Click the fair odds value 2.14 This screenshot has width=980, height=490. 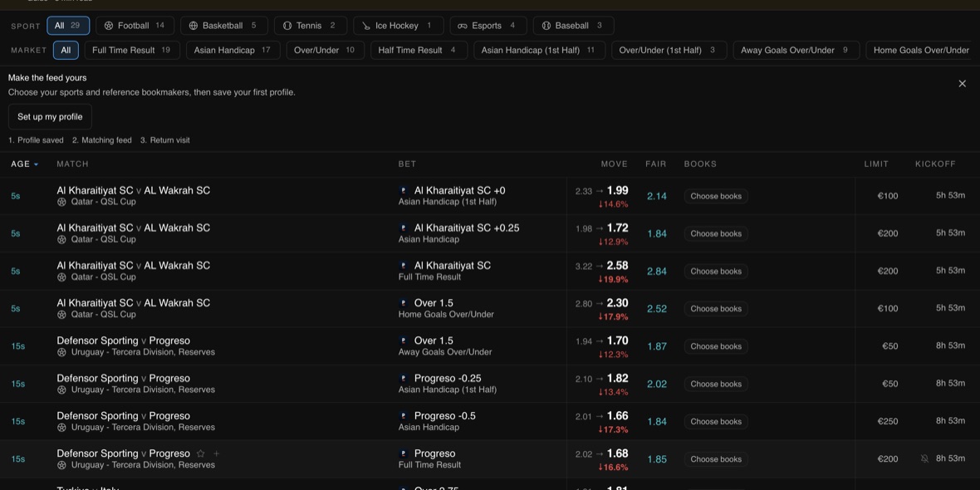point(657,196)
